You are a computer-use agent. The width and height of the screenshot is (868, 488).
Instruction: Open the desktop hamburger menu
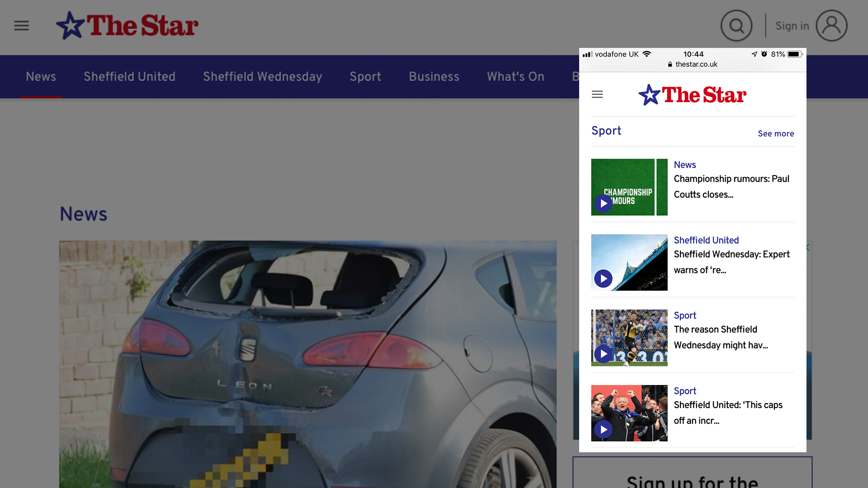click(x=21, y=26)
